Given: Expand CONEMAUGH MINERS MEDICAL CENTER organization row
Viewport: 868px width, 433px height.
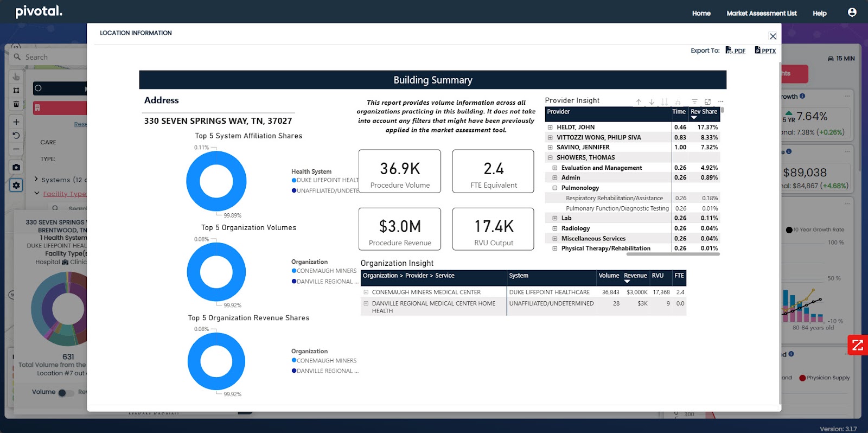Looking at the screenshot, I should click(366, 292).
